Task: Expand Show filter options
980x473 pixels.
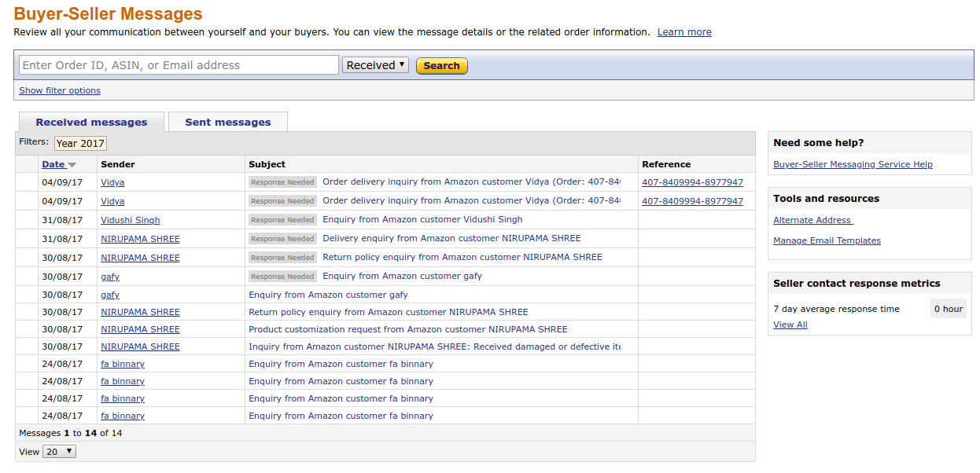Action: [59, 90]
